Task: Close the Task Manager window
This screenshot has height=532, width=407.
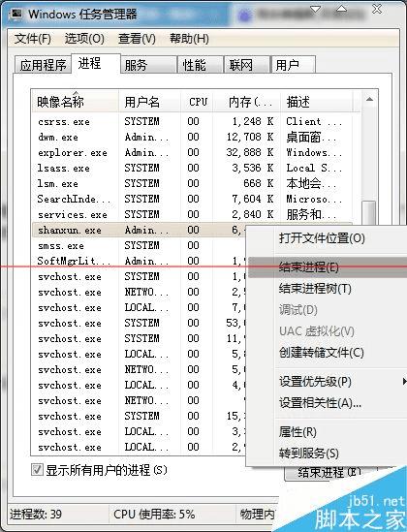Action: pos(377,9)
